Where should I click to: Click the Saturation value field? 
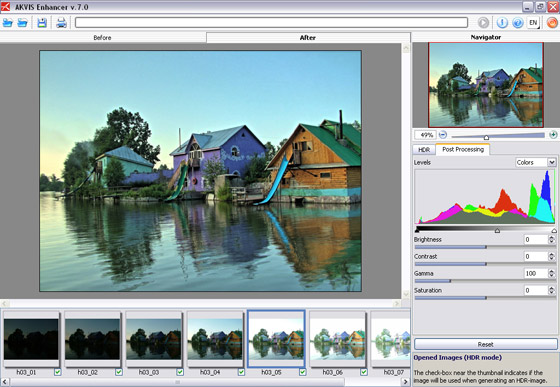(536, 290)
